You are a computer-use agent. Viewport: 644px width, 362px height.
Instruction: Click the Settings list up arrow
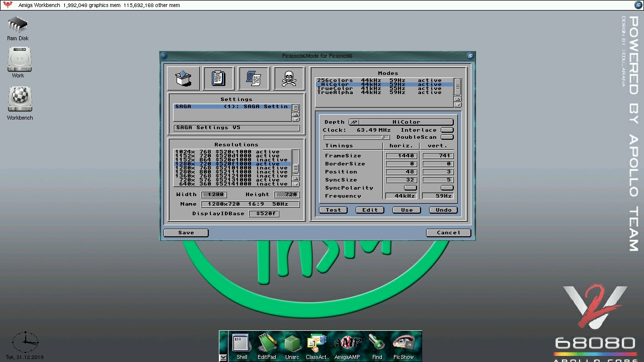(x=296, y=115)
